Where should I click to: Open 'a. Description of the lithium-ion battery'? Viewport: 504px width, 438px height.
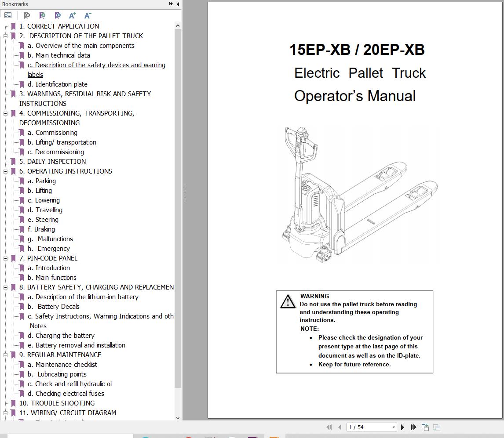tap(83, 297)
